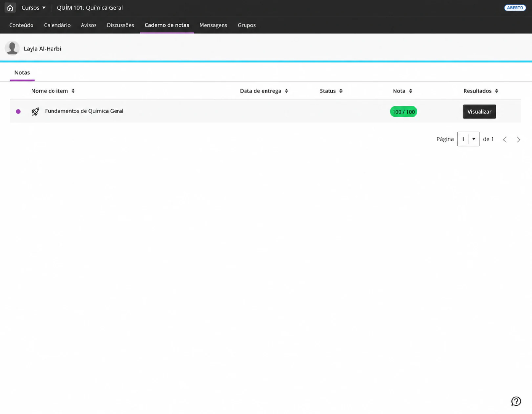Click the Visualizar button
The image size is (532, 414).
click(x=479, y=112)
